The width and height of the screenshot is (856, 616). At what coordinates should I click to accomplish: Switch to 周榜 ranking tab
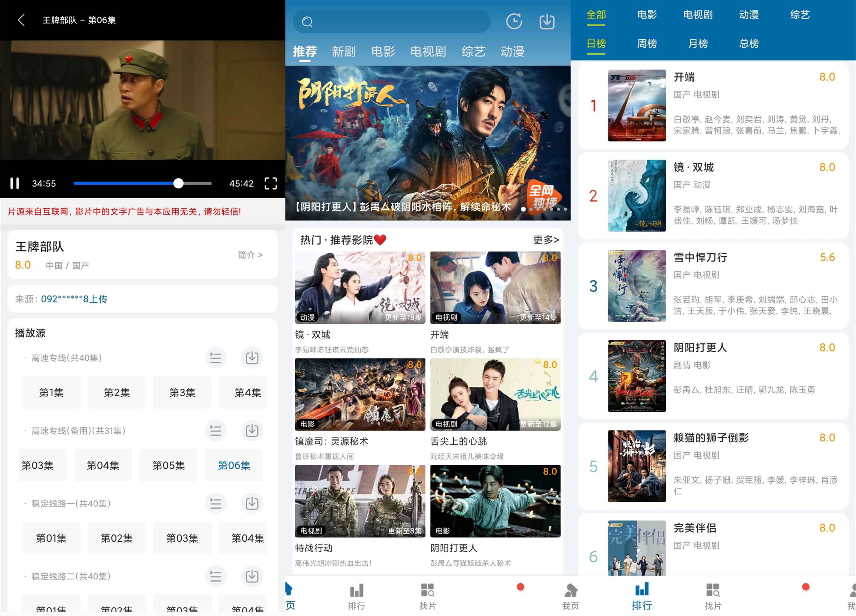(647, 44)
